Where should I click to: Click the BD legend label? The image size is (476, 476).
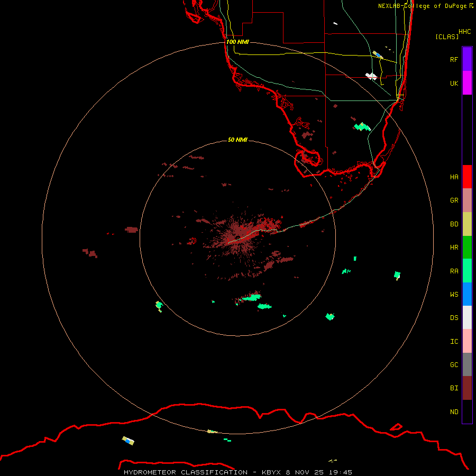point(454,224)
